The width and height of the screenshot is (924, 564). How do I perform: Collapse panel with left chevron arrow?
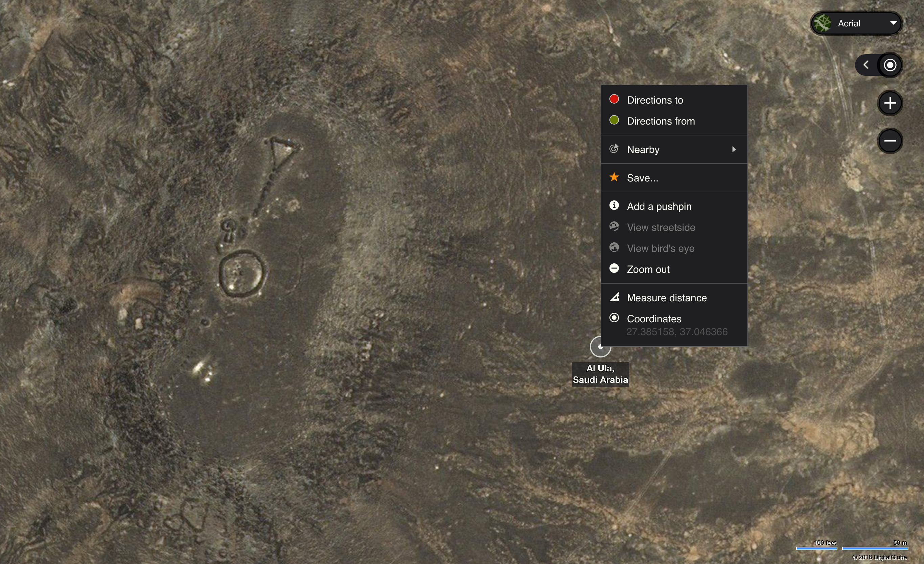point(866,65)
